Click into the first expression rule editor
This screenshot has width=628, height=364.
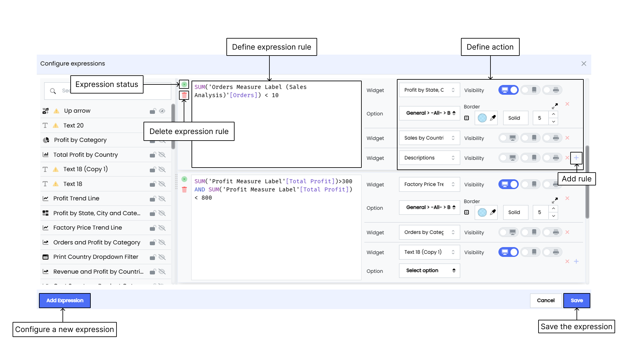tap(276, 124)
